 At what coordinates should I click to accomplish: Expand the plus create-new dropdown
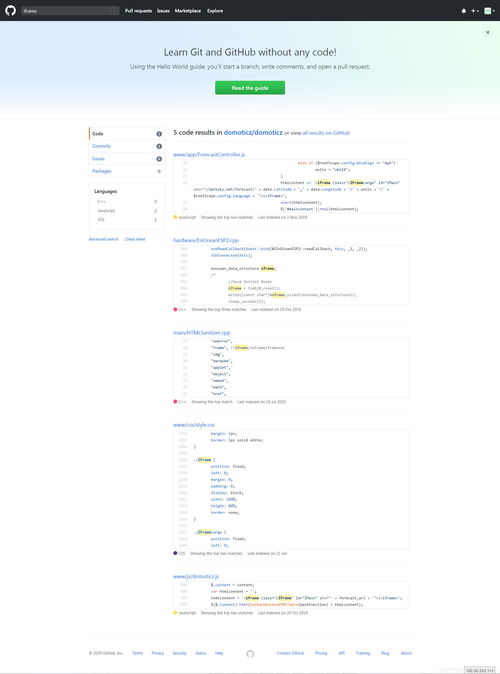[475, 11]
